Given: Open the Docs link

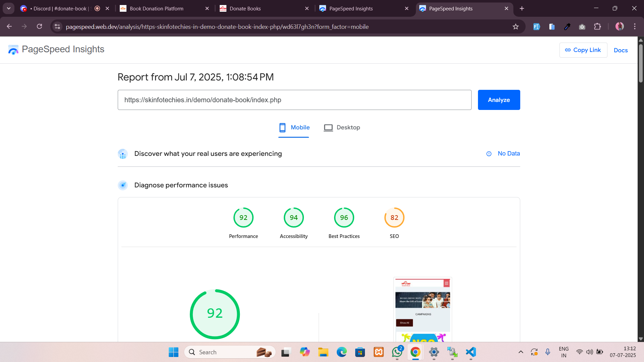Looking at the screenshot, I should [621, 50].
